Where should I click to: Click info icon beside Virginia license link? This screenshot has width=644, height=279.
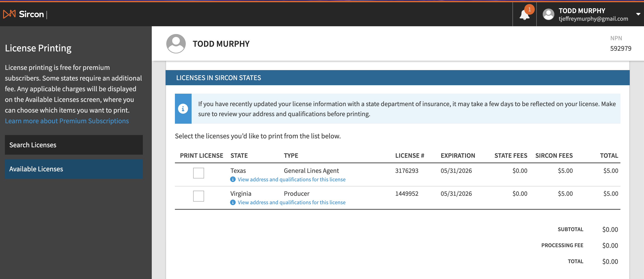[x=233, y=202]
